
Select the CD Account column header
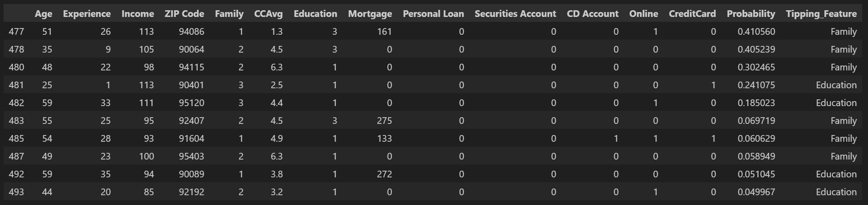(593, 14)
